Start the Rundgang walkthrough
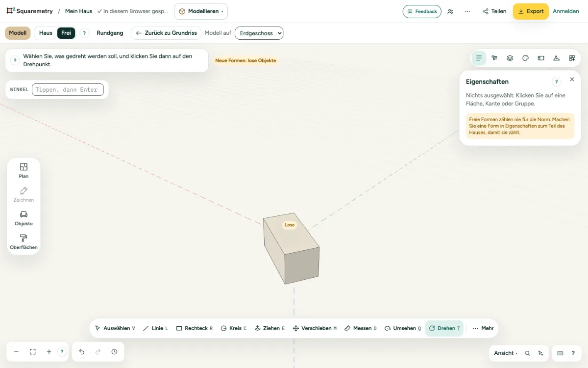 tap(110, 33)
